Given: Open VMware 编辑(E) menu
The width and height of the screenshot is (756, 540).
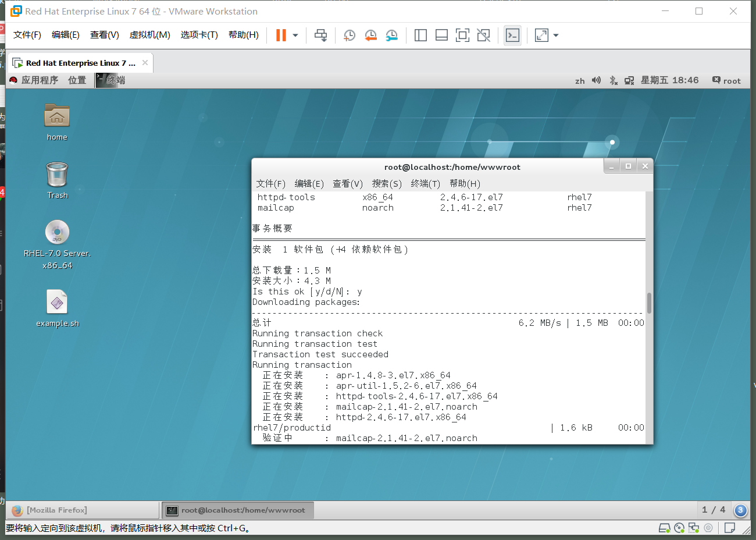Looking at the screenshot, I should pyautogui.click(x=66, y=35).
